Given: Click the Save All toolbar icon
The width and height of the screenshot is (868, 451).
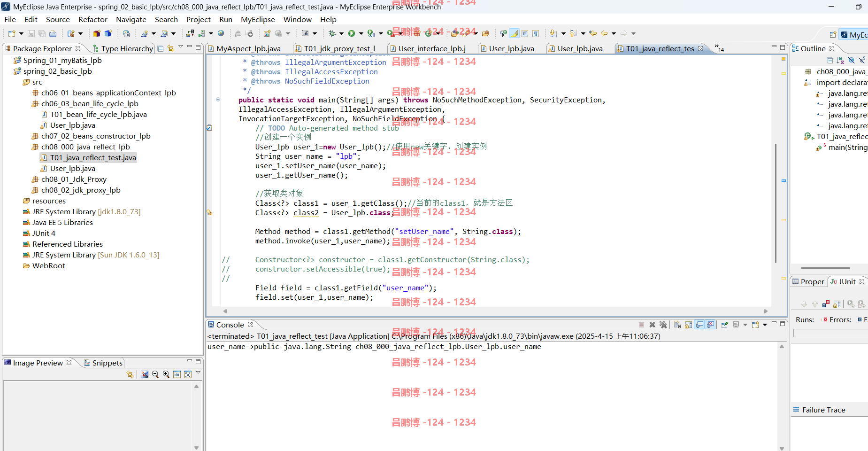Looking at the screenshot, I should click(x=42, y=33).
